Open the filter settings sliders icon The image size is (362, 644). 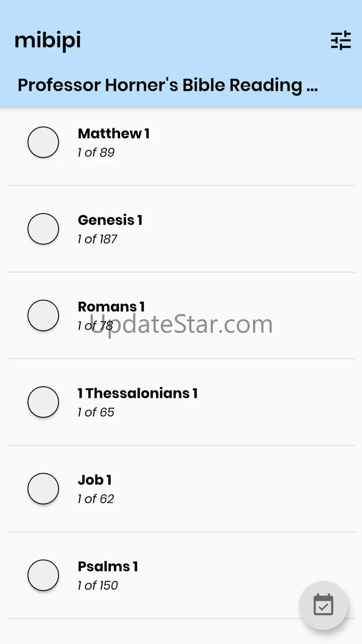click(341, 41)
